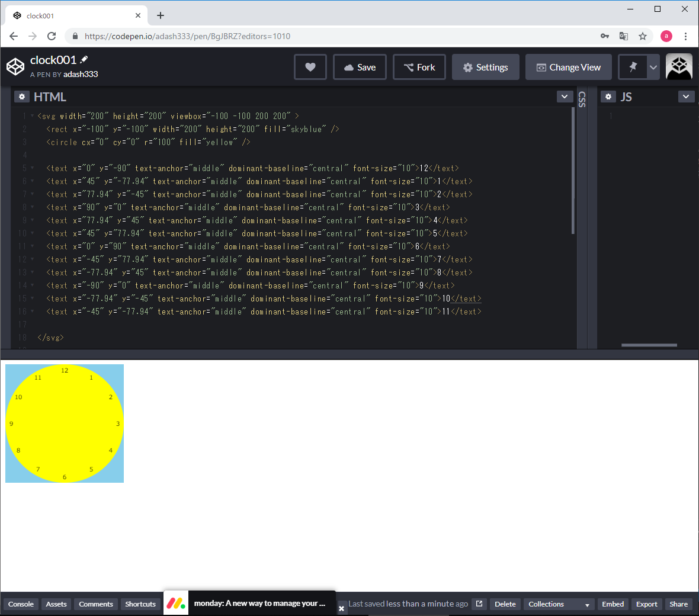Open pen in new window icon
This screenshot has height=616, width=699.
(x=479, y=604)
